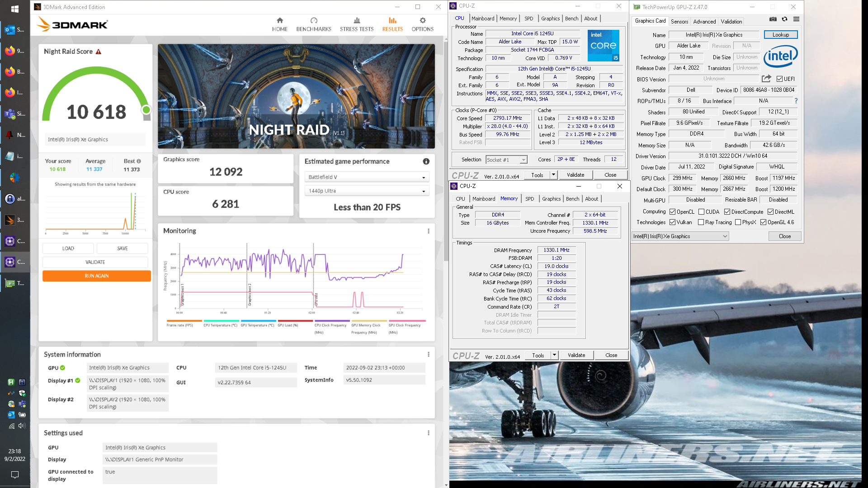Click SAVE button in 3DMark

tap(123, 249)
